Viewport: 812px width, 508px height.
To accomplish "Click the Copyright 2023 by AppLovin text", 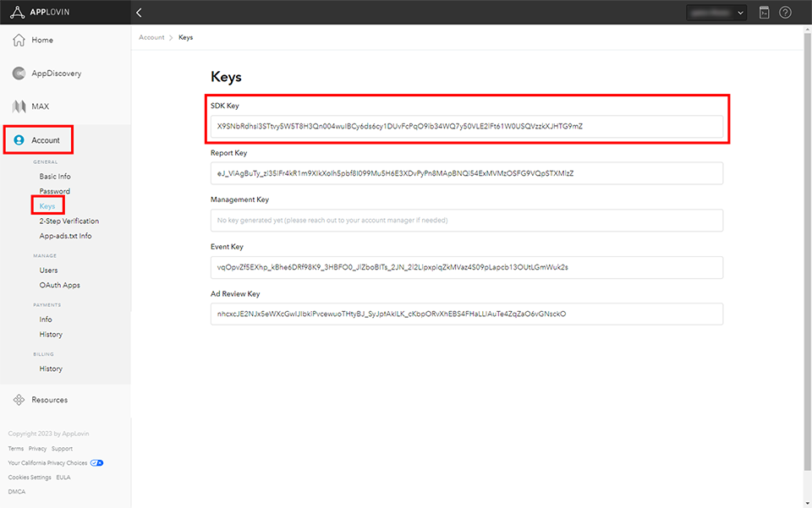I will 49,434.
